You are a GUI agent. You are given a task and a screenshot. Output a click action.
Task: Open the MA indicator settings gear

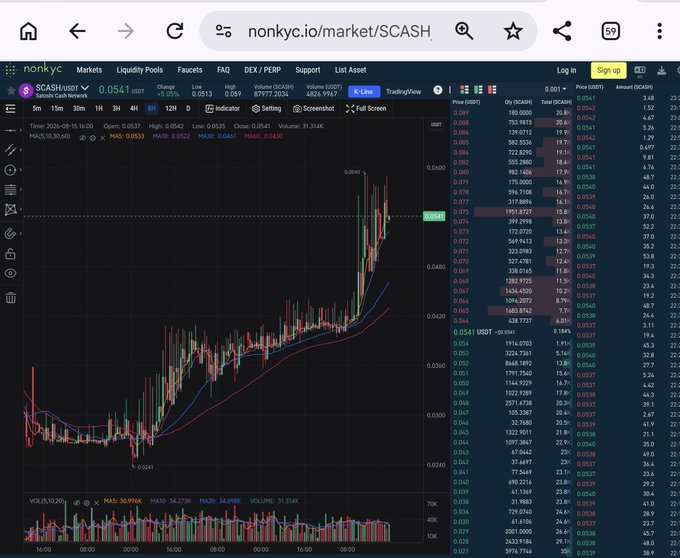coord(93,138)
